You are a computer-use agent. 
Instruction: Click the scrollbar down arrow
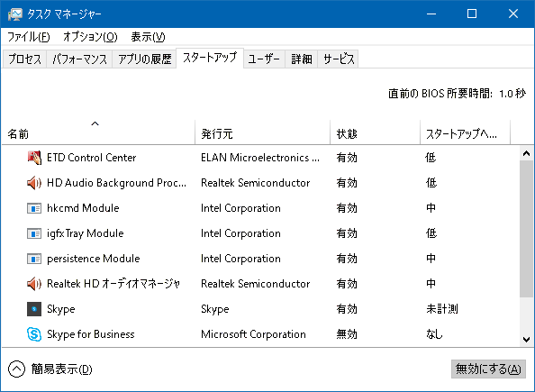(526, 340)
